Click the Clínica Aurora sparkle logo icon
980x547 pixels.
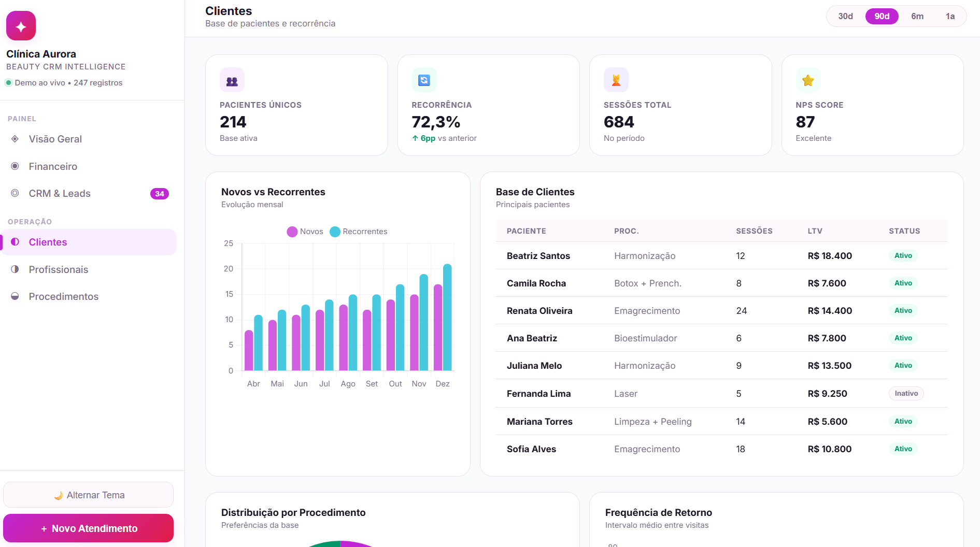coord(21,26)
